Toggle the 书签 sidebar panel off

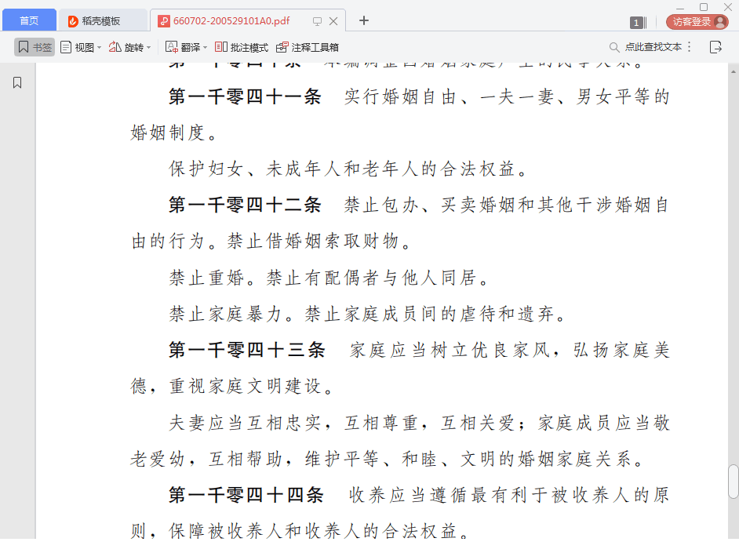click(x=34, y=47)
